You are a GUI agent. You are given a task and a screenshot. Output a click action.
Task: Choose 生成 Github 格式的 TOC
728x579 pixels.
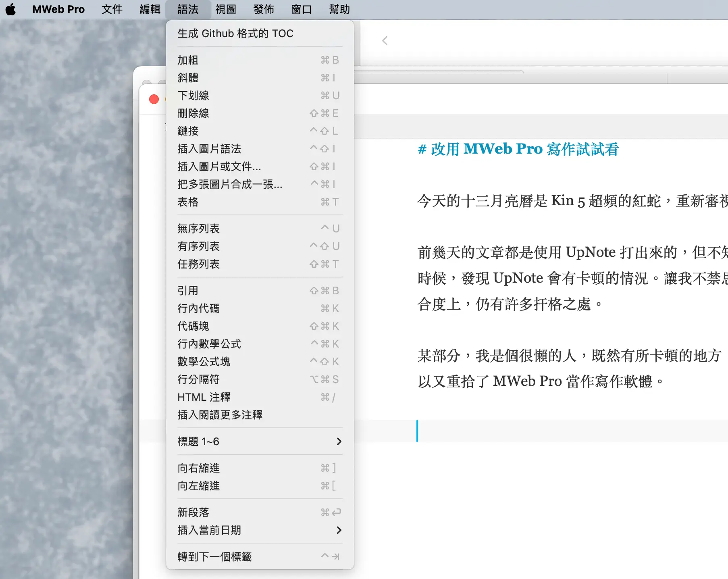260,33
